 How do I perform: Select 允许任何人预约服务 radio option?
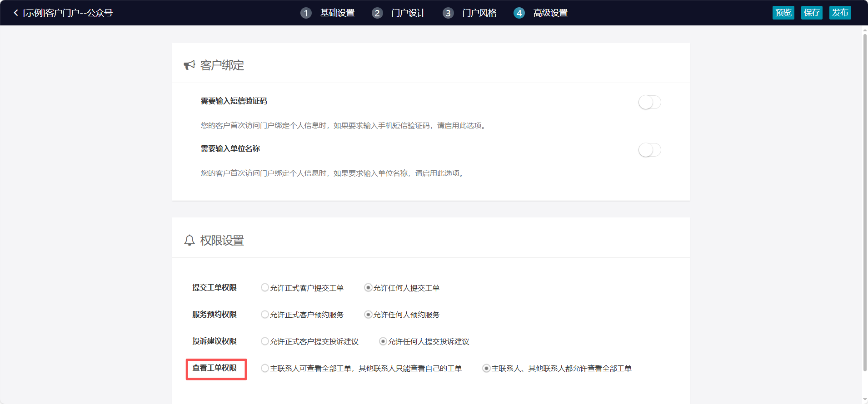(x=368, y=315)
